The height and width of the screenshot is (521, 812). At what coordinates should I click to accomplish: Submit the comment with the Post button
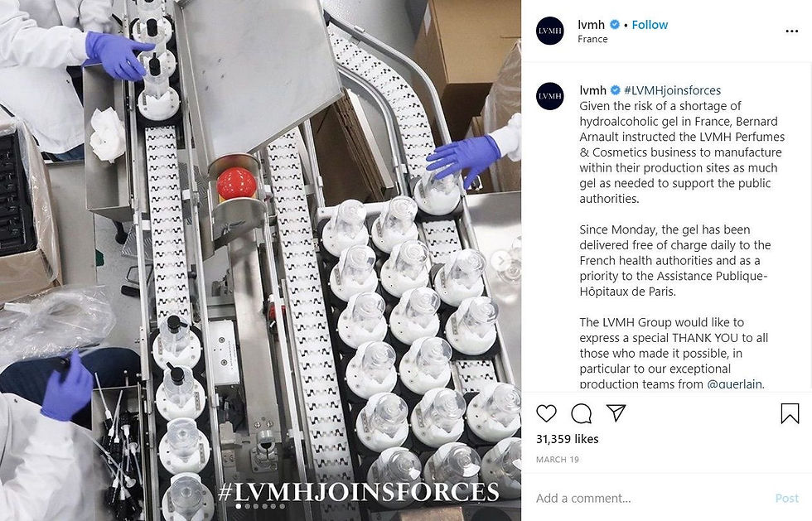(x=786, y=498)
